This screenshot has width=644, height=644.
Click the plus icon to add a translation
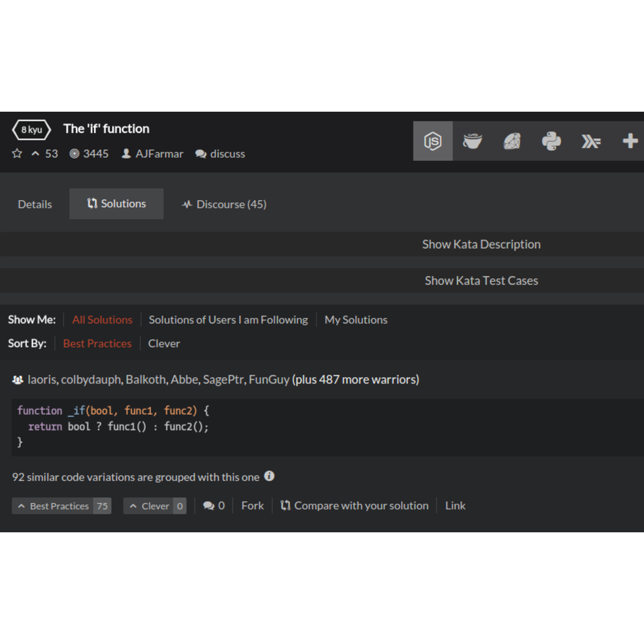tap(629, 141)
